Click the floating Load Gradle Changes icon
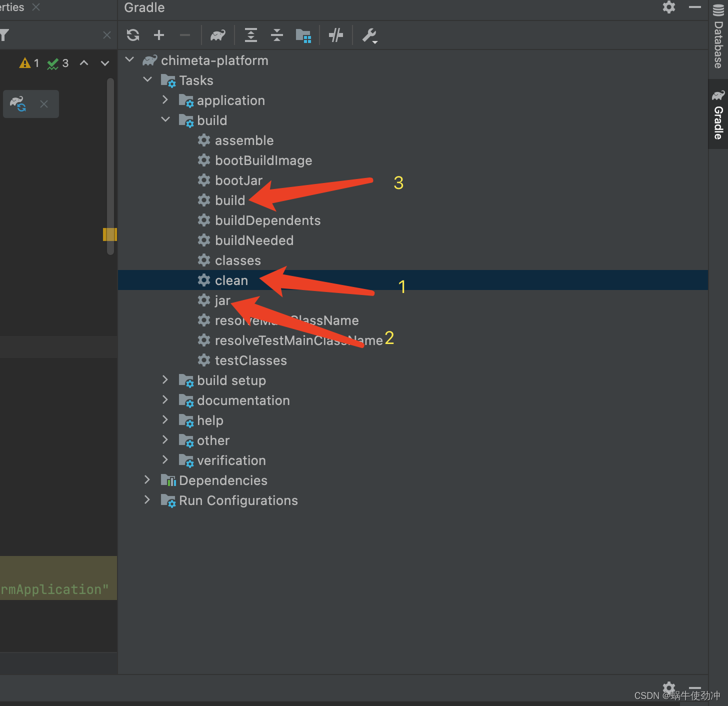The width and height of the screenshot is (728, 706). point(18,104)
